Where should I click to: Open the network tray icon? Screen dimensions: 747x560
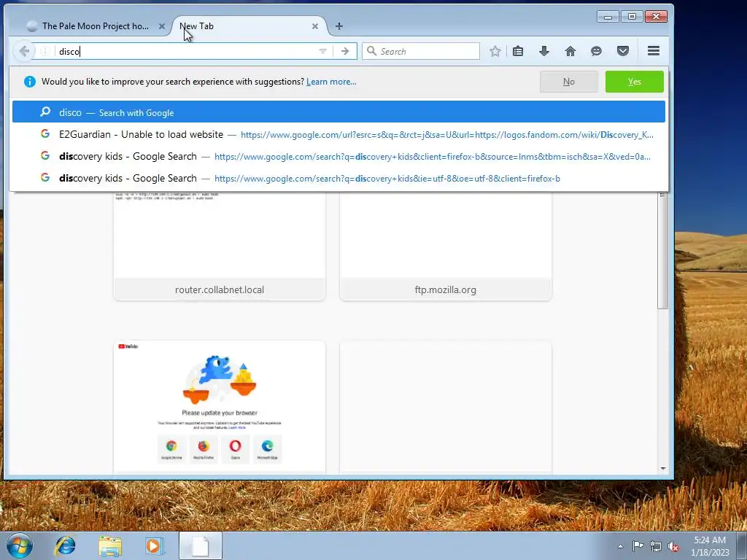click(656, 546)
